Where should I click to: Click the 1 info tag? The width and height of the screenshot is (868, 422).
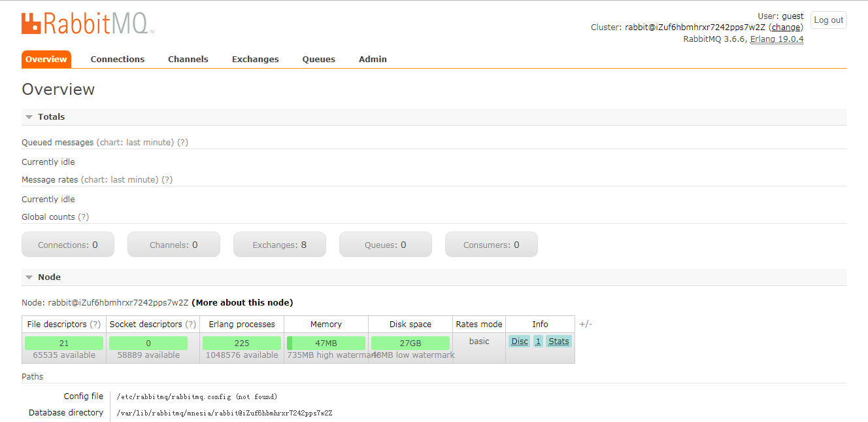point(538,342)
